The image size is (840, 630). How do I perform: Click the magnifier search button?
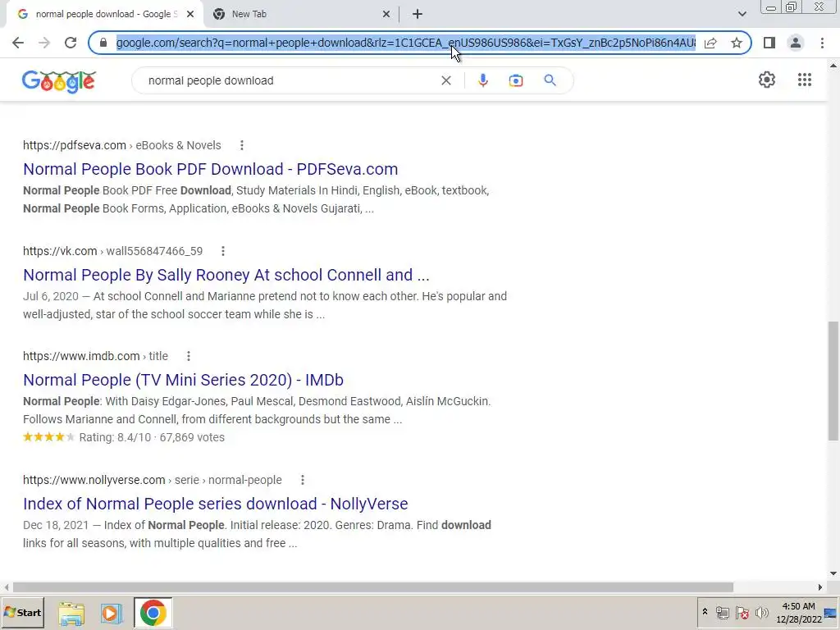point(550,80)
